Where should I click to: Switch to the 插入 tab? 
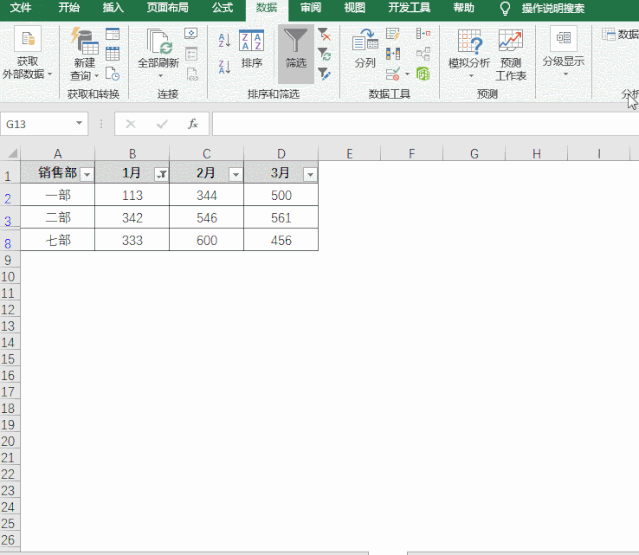coord(113,8)
